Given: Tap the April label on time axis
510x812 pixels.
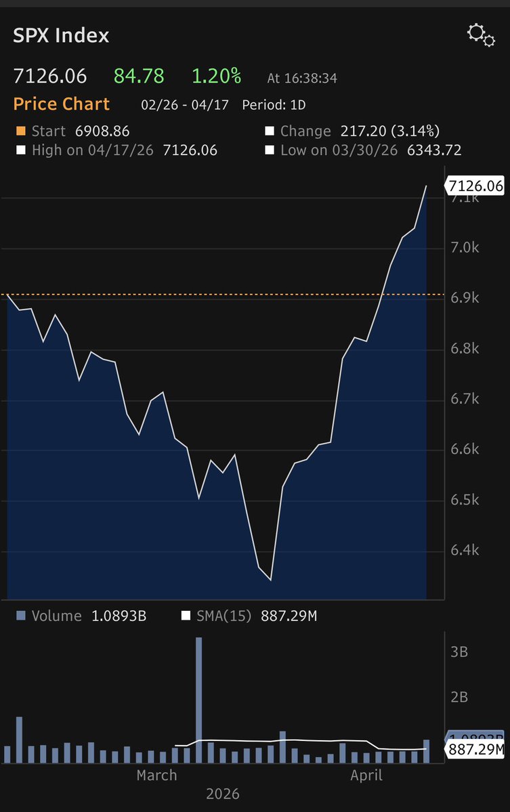Looking at the screenshot, I should click(x=366, y=775).
